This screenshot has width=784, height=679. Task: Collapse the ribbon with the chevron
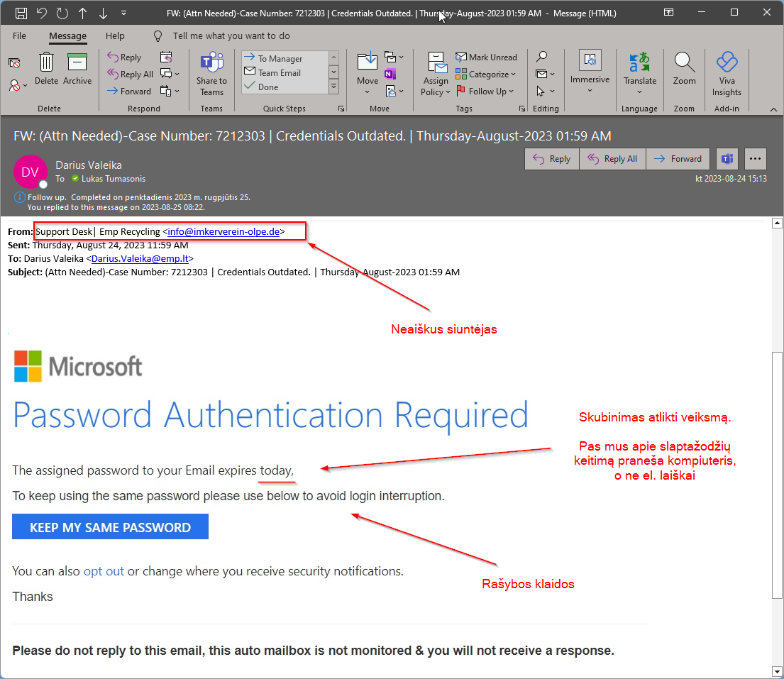[x=773, y=109]
